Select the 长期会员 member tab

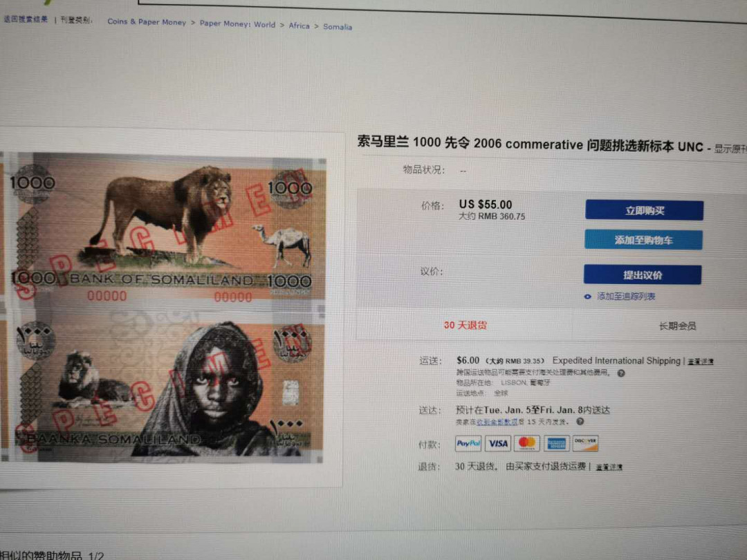click(x=677, y=326)
